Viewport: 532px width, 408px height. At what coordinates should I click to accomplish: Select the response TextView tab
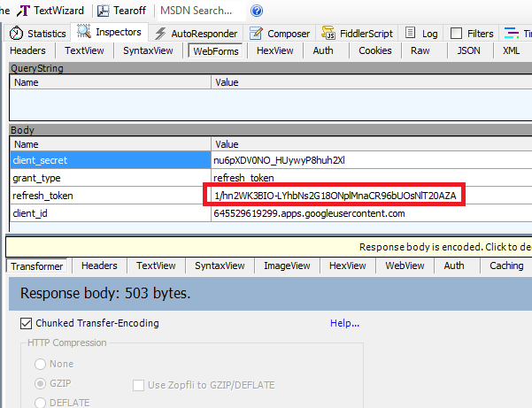click(156, 266)
